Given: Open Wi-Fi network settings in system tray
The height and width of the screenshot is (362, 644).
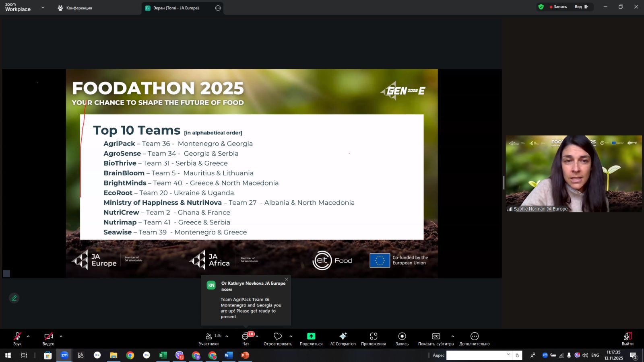Looking at the screenshot, I should (561, 355).
